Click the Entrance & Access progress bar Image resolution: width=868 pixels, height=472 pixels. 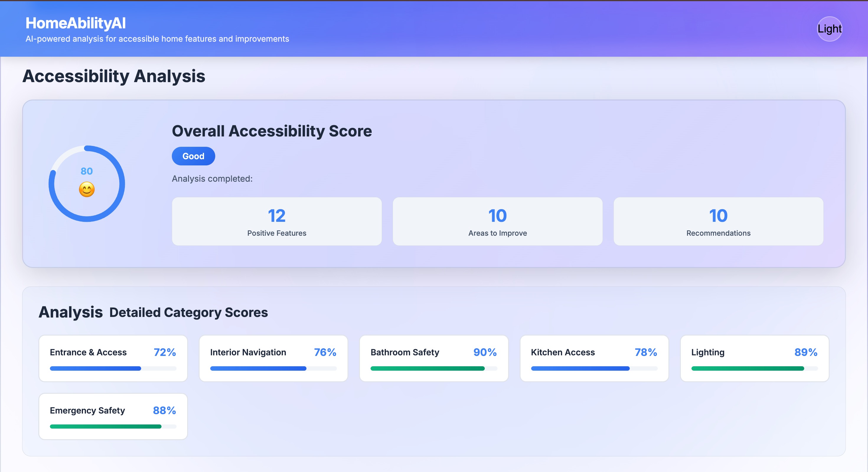[x=95, y=369]
